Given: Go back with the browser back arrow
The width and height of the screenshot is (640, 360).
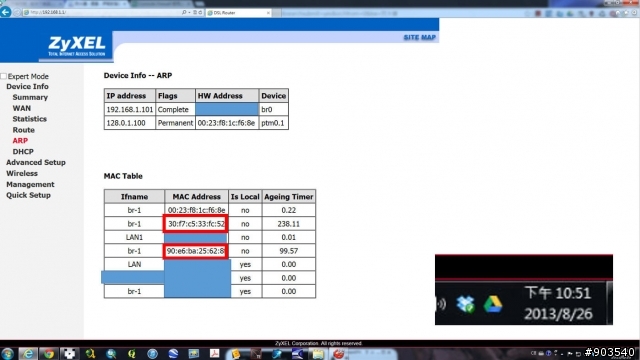Looking at the screenshot, I should click(x=5, y=12).
